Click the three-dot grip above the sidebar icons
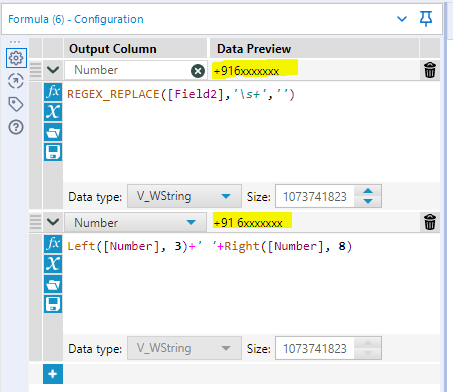453x392 pixels. [x=15, y=42]
